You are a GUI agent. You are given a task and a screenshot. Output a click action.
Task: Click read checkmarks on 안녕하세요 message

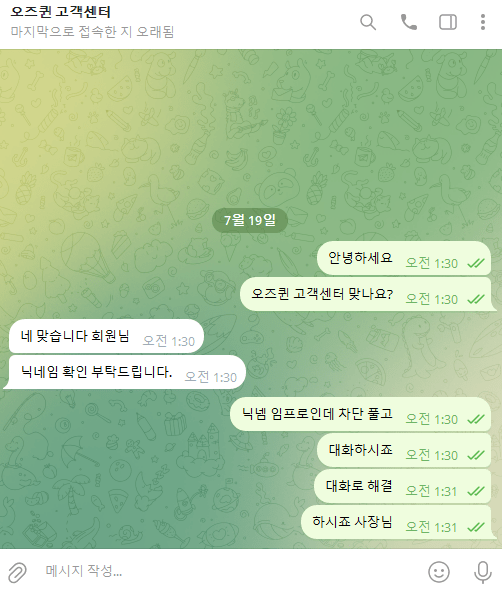pyautogui.click(x=476, y=263)
